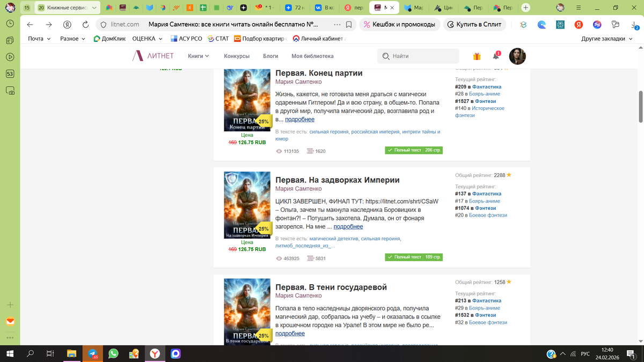
Task: Open WhatsApp from the taskbar
Action: click(x=113, y=353)
